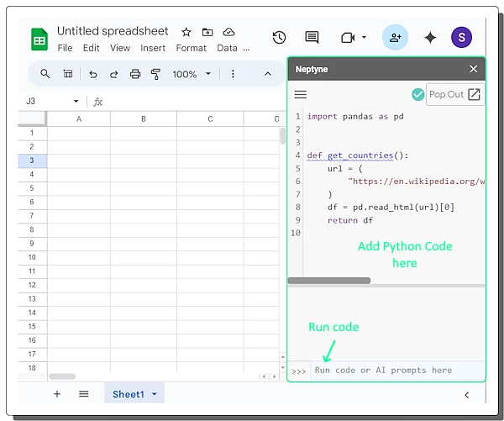Viewport: 504px width, 421px height.
Task: Open the Sheet1 tab dropdown arrow
Action: tap(155, 394)
